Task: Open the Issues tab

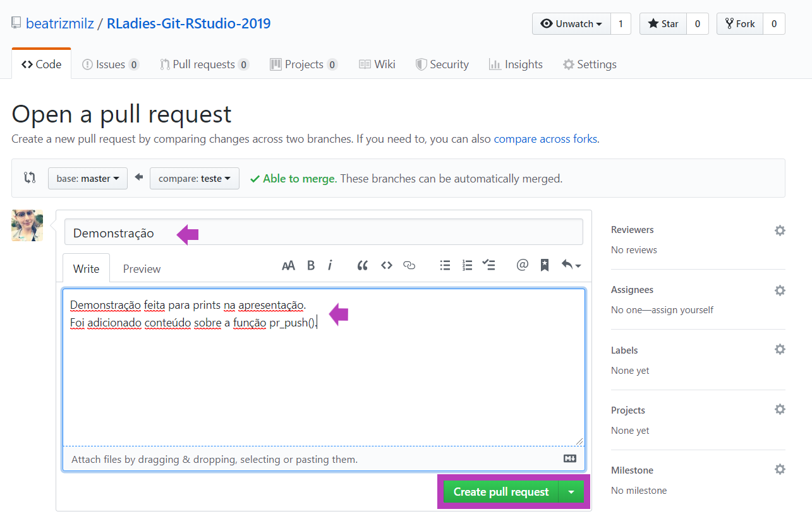Action: tap(110, 64)
